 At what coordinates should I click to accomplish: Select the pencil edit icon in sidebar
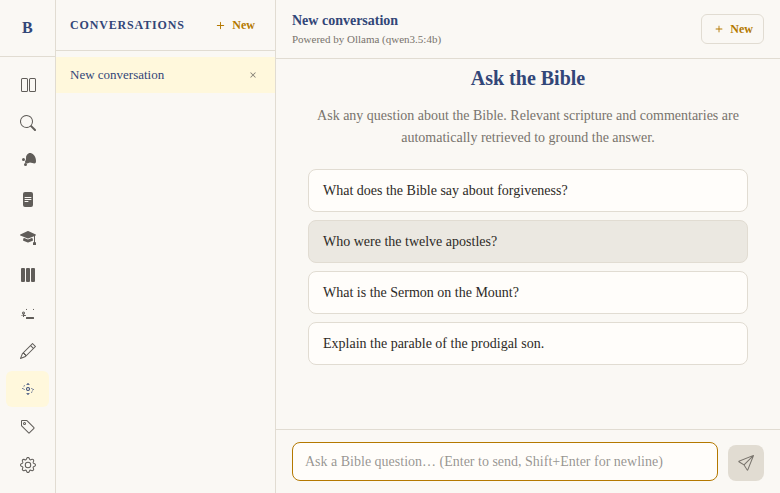point(28,351)
